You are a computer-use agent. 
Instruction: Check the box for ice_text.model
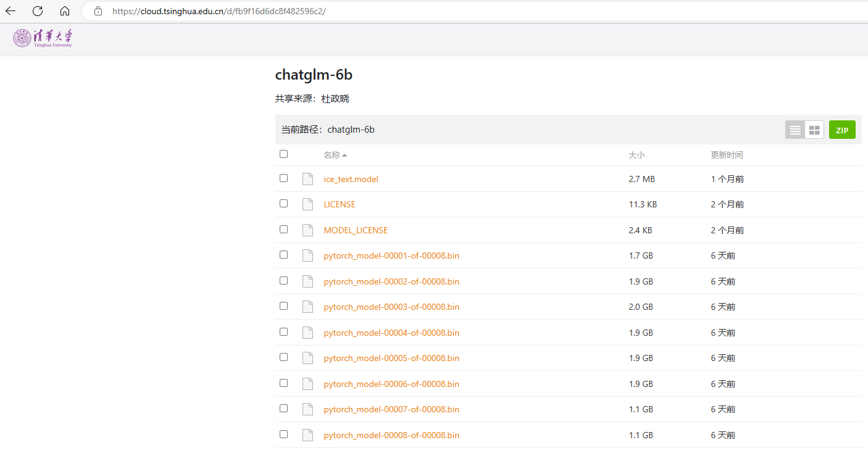[283, 178]
